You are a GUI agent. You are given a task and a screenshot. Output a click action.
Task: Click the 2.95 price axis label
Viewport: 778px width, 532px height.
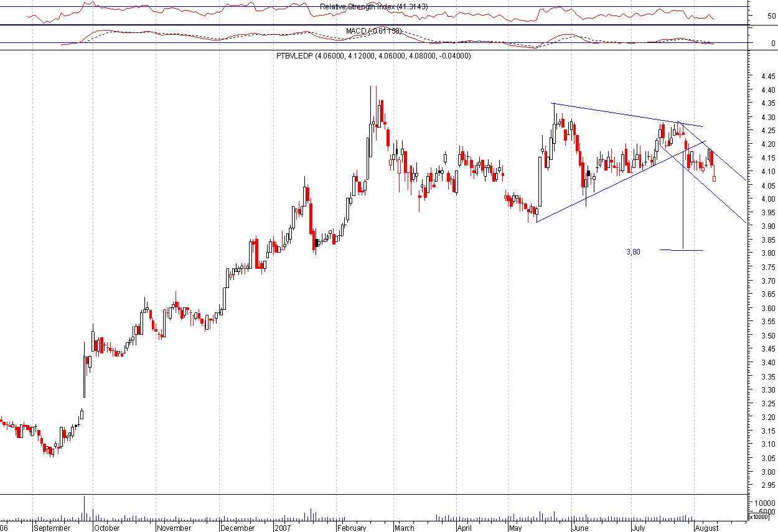coord(768,485)
